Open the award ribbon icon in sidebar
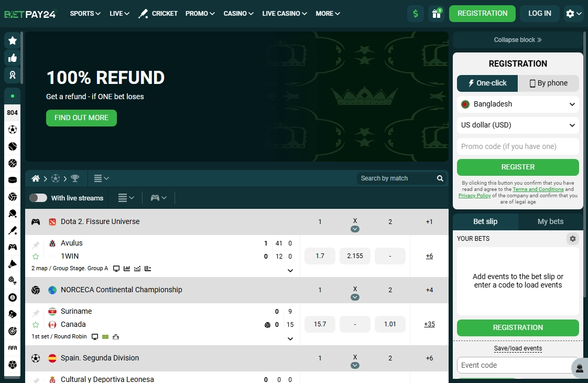This screenshot has height=383, width=588. click(13, 75)
